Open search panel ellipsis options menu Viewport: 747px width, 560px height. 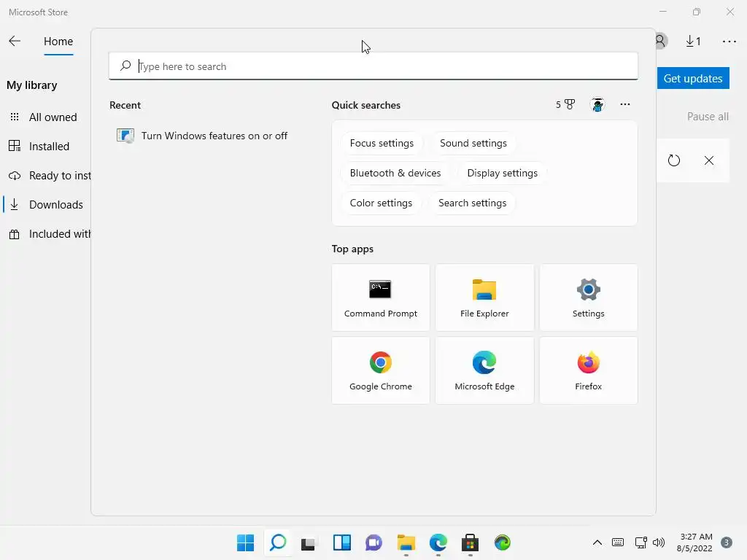(x=625, y=104)
